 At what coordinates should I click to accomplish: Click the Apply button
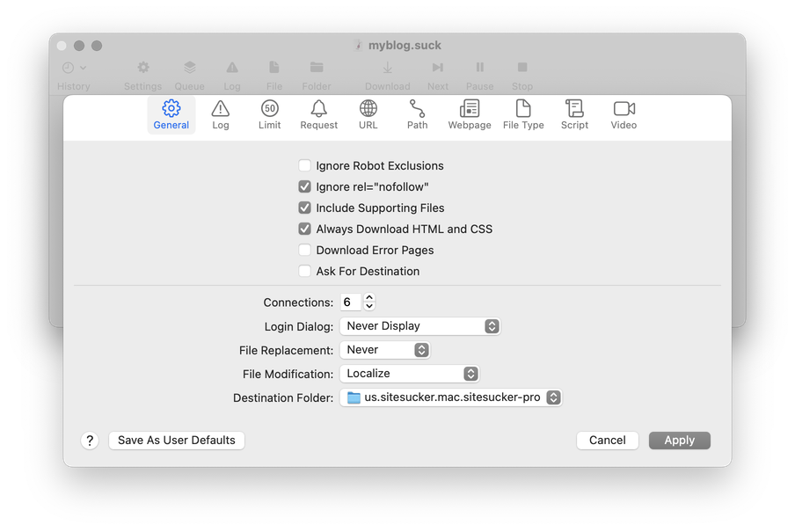click(679, 441)
